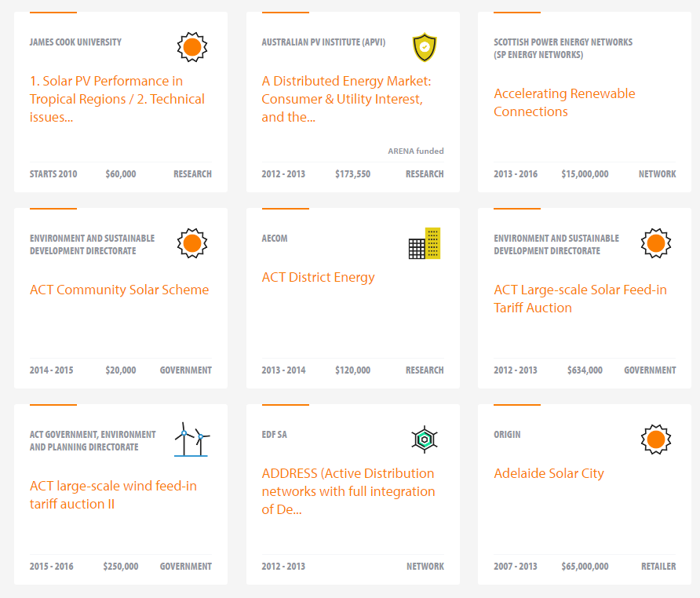Click the '$15,000,000' funding amount
The height and width of the screenshot is (598, 700).
(x=585, y=173)
